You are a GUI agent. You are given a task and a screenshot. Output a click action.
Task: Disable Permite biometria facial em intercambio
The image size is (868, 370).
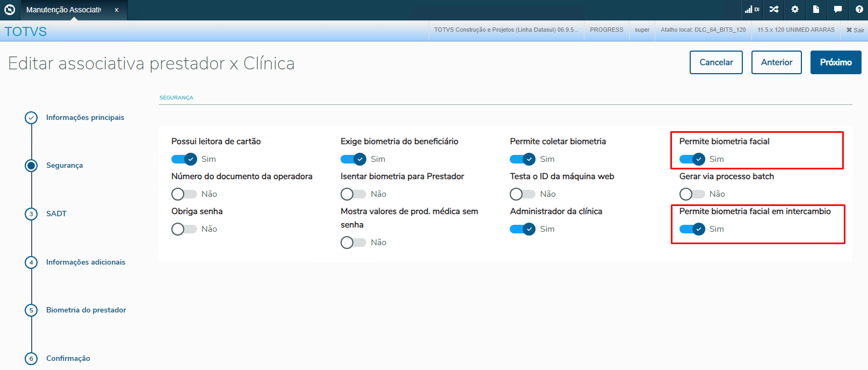[692, 229]
